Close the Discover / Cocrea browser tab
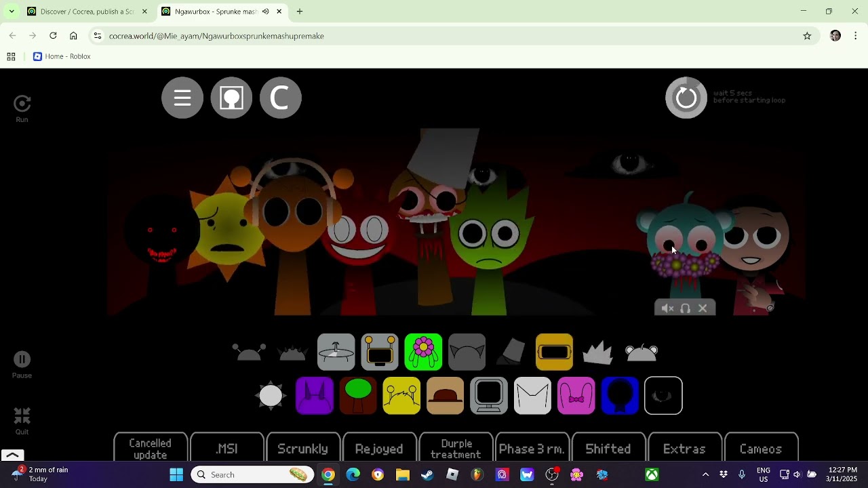The image size is (868, 488). (144, 12)
